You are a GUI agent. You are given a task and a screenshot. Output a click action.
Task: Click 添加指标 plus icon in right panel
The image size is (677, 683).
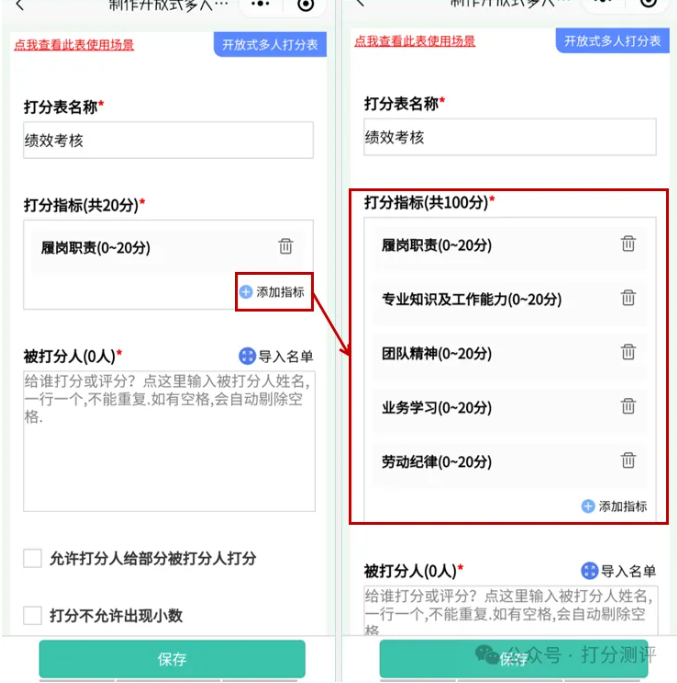click(588, 506)
